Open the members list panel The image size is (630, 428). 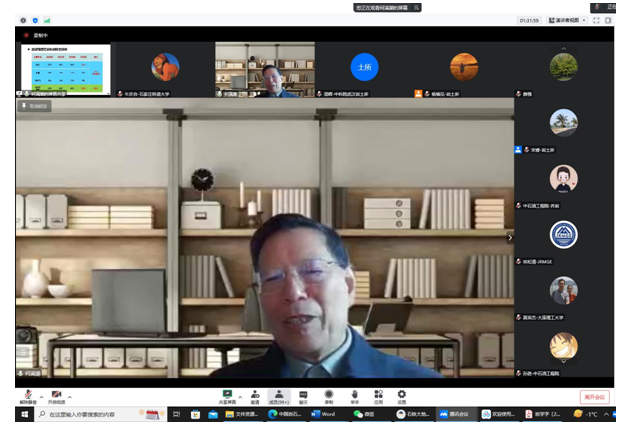point(279,395)
